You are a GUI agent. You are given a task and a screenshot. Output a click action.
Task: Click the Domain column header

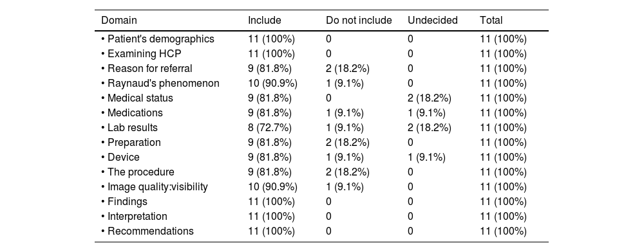119,21
